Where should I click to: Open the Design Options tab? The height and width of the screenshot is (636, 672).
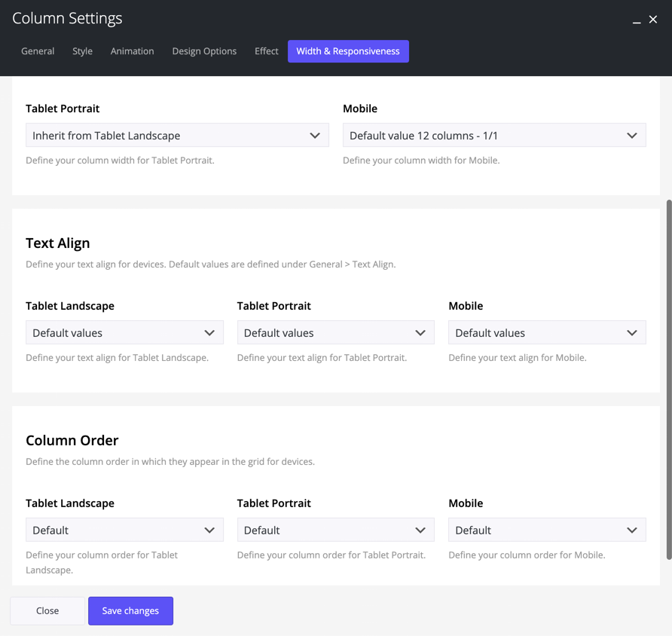coord(204,51)
